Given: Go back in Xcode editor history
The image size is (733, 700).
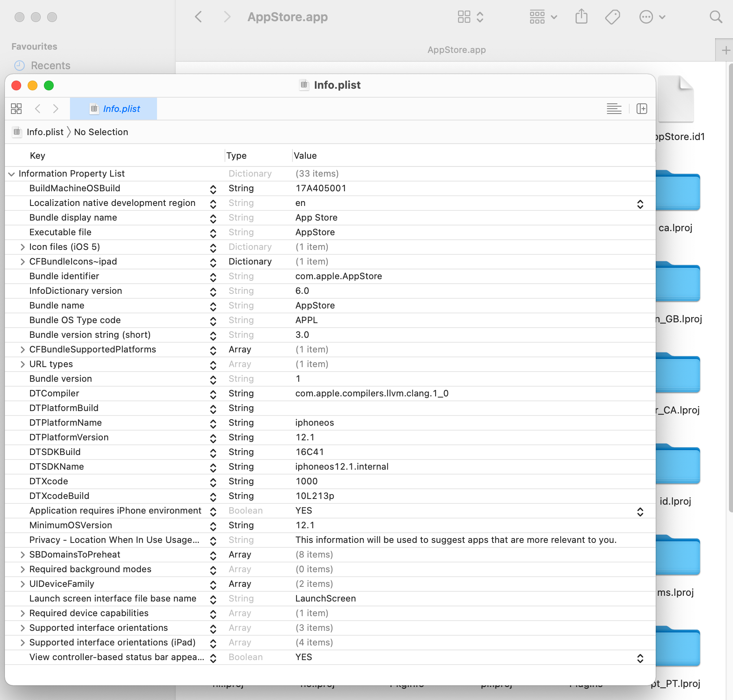Looking at the screenshot, I should click(x=38, y=109).
